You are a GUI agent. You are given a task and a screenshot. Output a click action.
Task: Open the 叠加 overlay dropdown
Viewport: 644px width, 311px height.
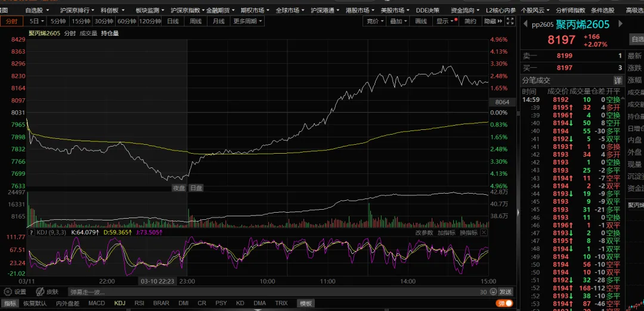click(398, 21)
